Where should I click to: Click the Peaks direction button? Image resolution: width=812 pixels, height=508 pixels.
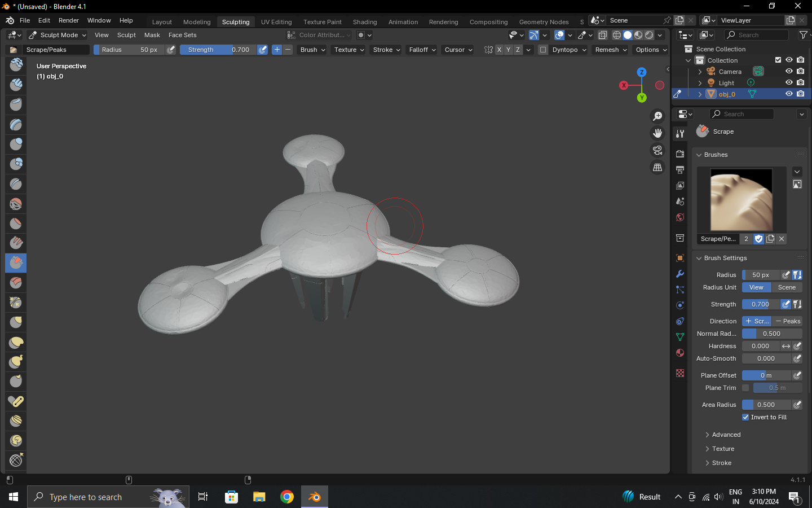coord(787,321)
